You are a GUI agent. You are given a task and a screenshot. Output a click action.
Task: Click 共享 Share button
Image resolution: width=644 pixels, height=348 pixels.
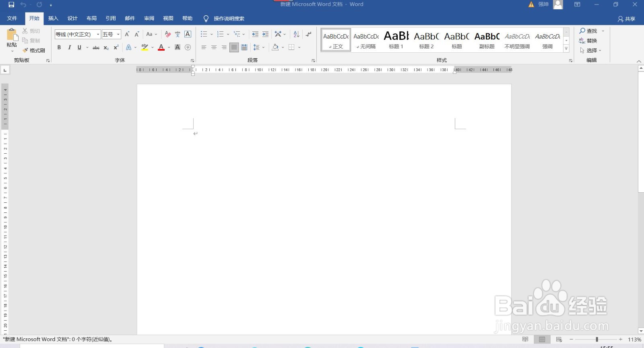click(627, 19)
